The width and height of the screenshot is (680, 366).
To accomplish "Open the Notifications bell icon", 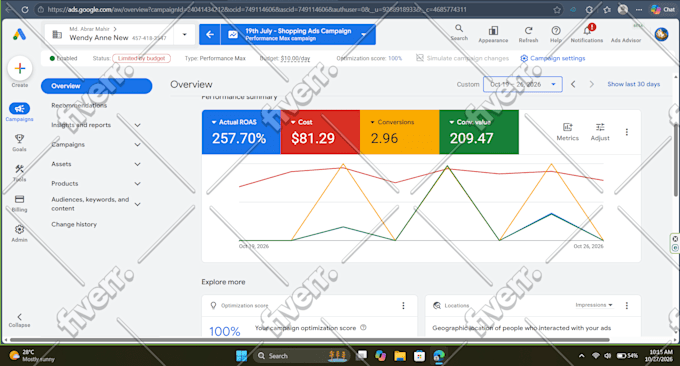I will pos(587,30).
